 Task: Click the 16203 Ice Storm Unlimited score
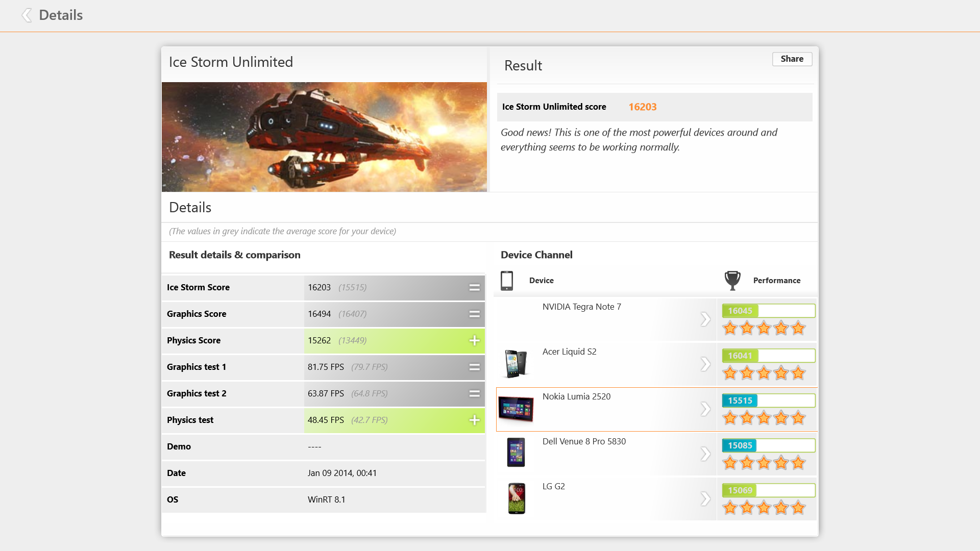[642, 107]
